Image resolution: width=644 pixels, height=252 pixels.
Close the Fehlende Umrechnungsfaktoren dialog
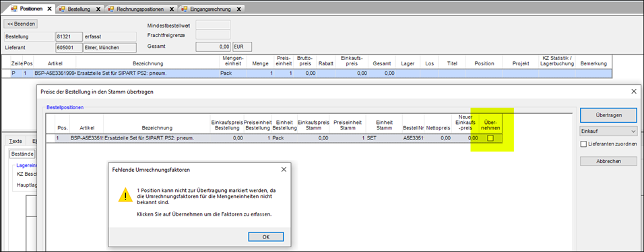[284, 169]
